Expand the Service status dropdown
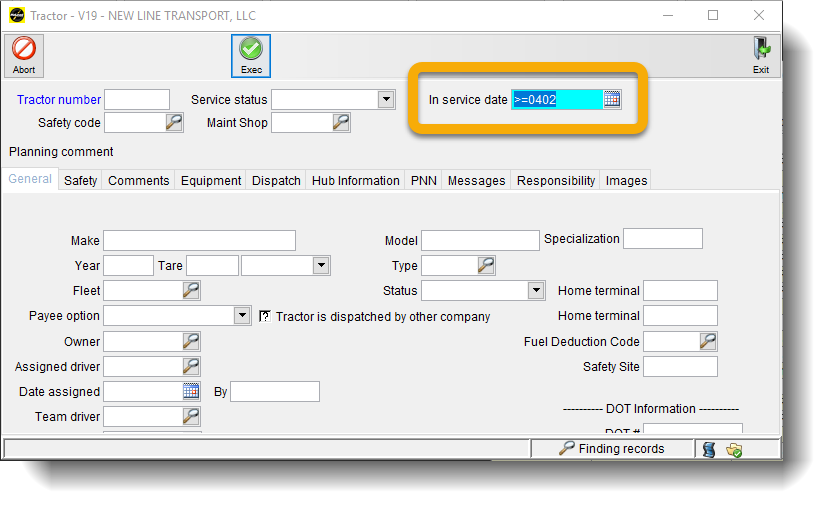Viewport: 835px width, 513px height. coord(386,99)
